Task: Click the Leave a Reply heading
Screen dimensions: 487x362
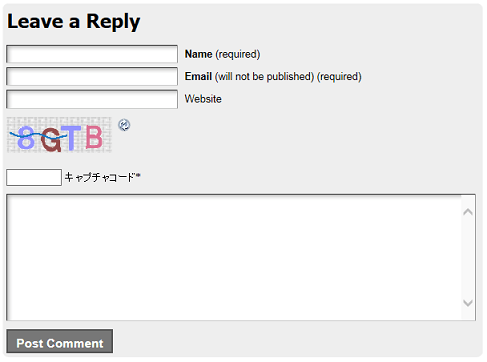Action: pyautogui.click(x=74, y=22)
